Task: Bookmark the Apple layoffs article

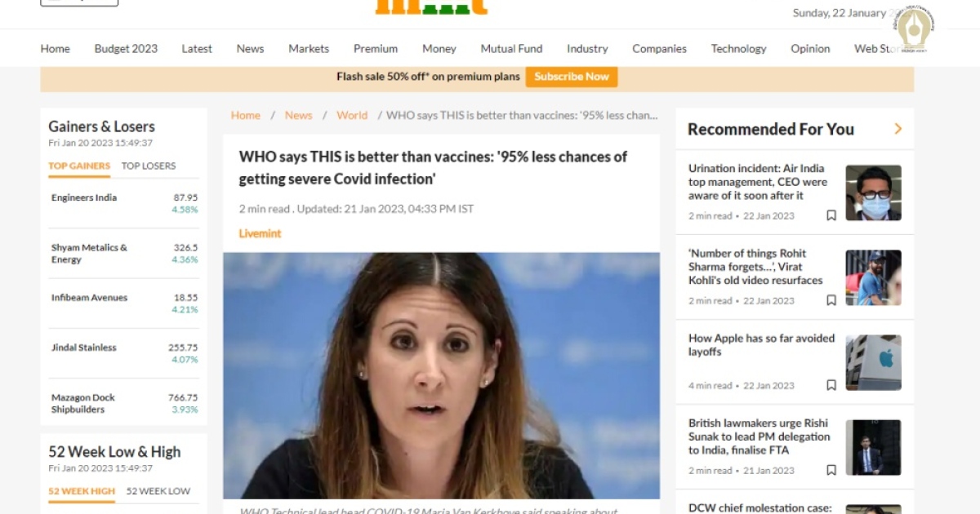Action: (x=831, y=385)
